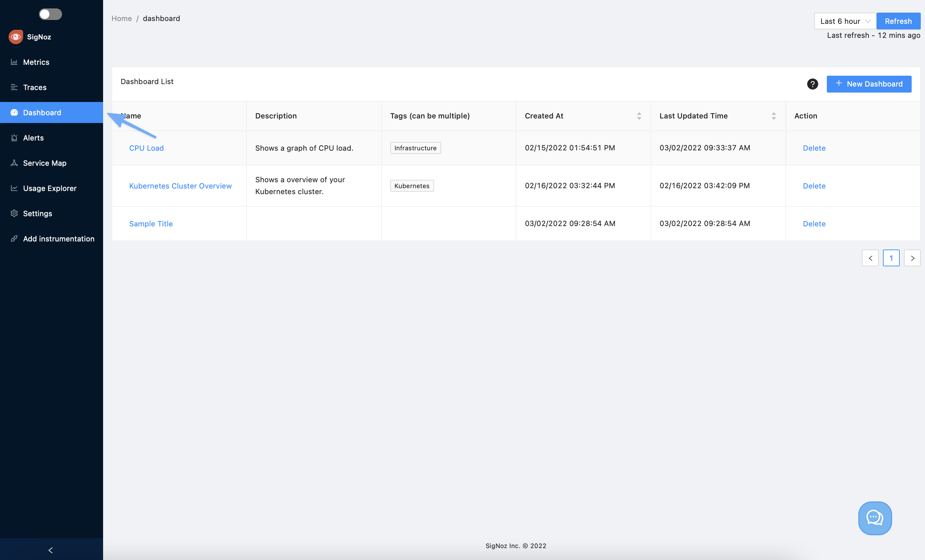This screenshot has width=925, height=560.
Task: Click the Alerts bell icon
Action: 14,138
